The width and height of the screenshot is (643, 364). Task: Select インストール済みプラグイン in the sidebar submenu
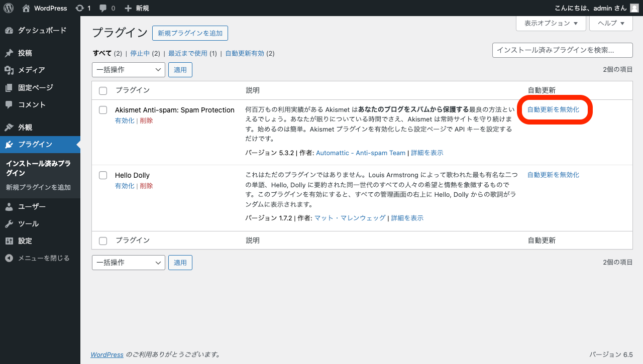[x=38, y=169]
